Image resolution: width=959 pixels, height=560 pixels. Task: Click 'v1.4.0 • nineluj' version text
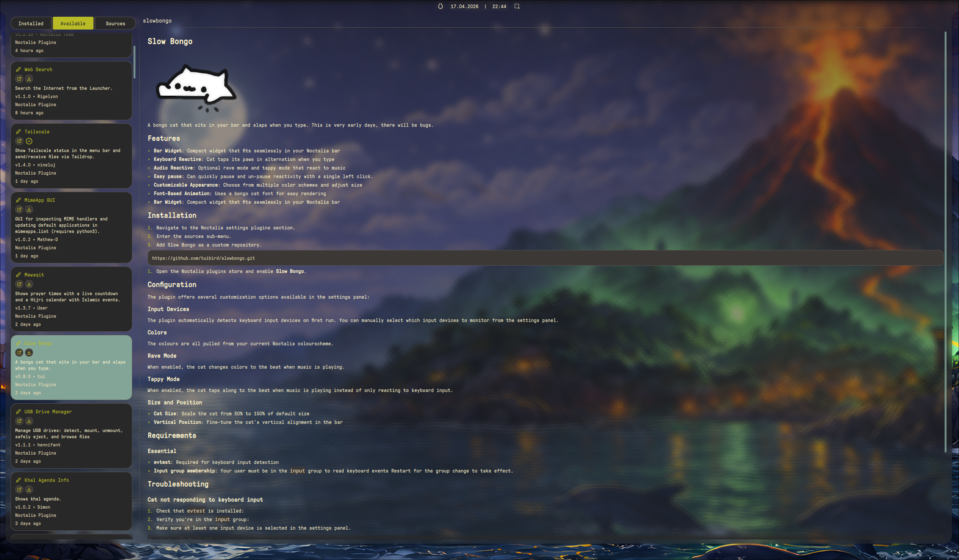click(x=35, y=165)
